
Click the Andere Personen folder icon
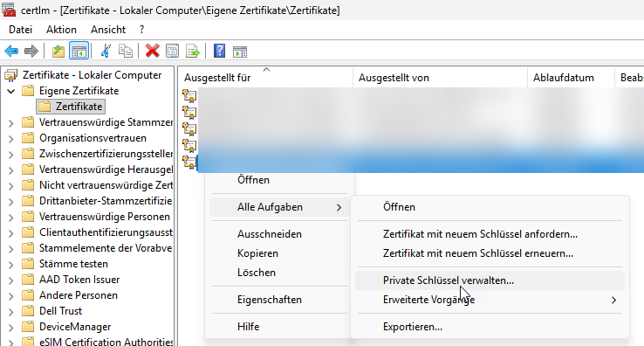click(28, 295)
